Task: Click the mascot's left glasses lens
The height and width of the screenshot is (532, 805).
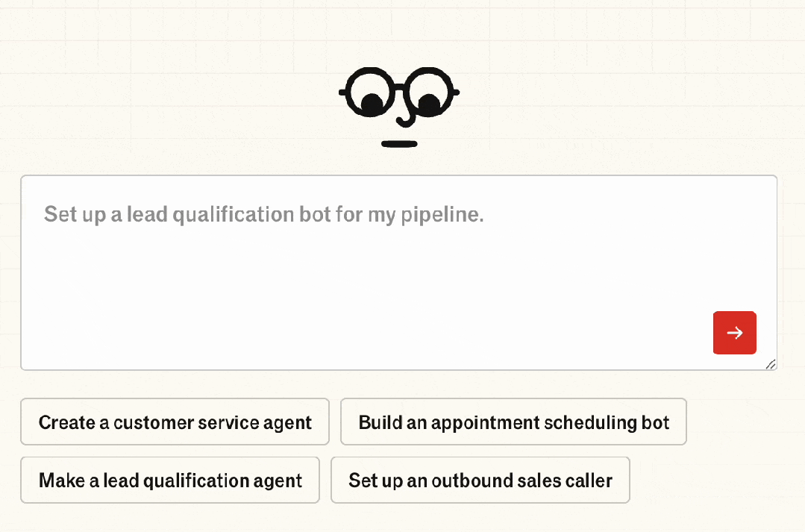Action: click(369, 93)
